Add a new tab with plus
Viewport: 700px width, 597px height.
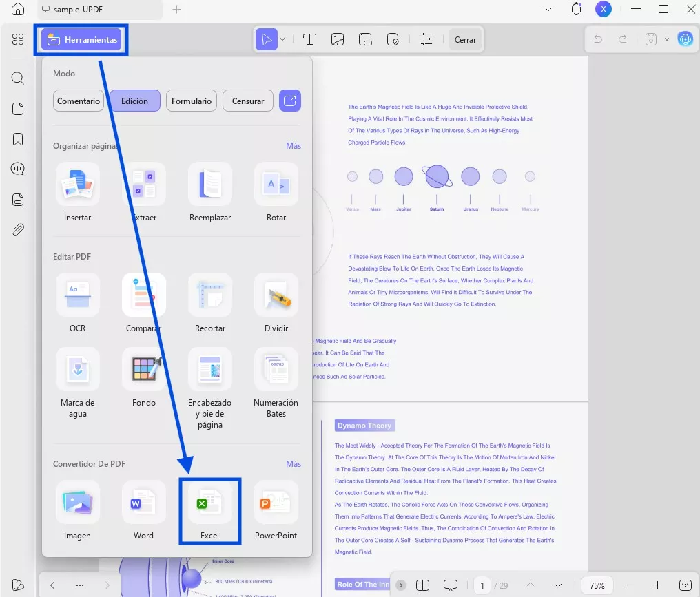point(177,9)
